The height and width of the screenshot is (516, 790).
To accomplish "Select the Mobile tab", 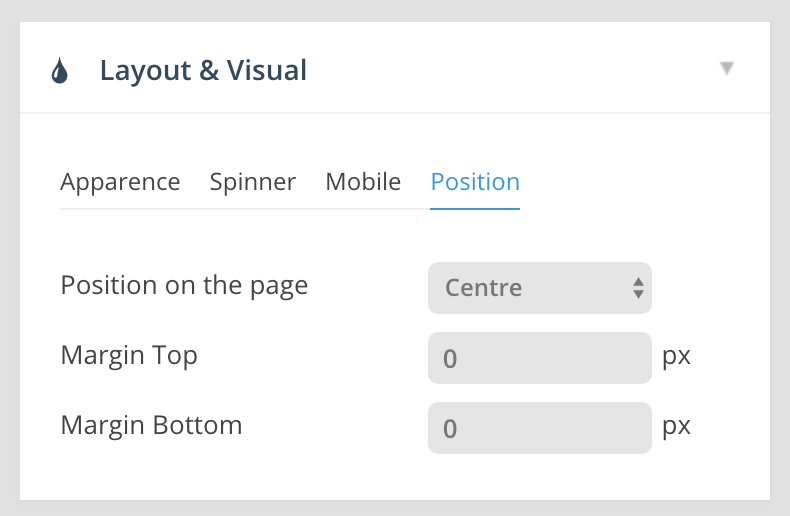I will pyautogui.click(x=363, y=182).
